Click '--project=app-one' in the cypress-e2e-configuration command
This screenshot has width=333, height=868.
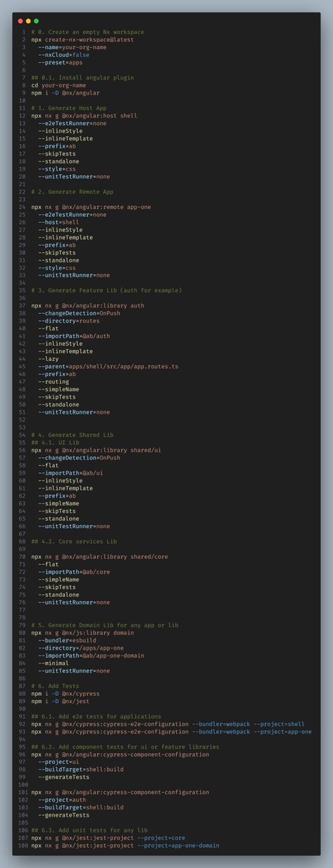282,731
